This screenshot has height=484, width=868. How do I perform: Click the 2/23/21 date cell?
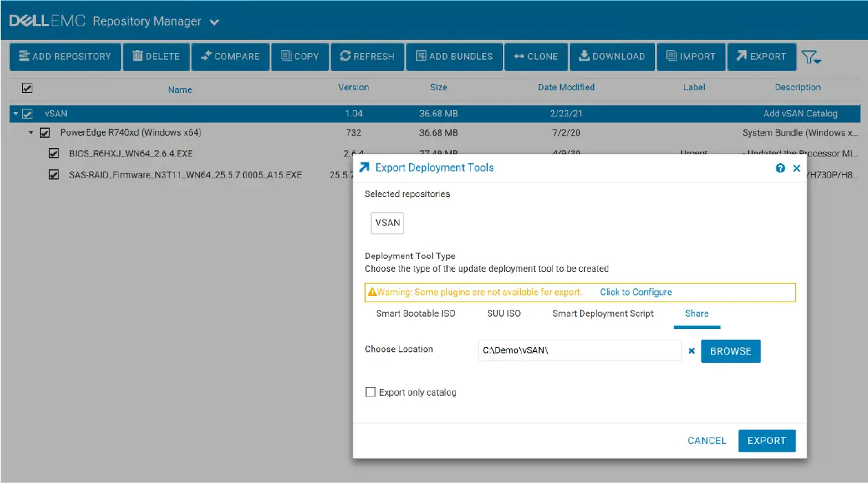566,114
